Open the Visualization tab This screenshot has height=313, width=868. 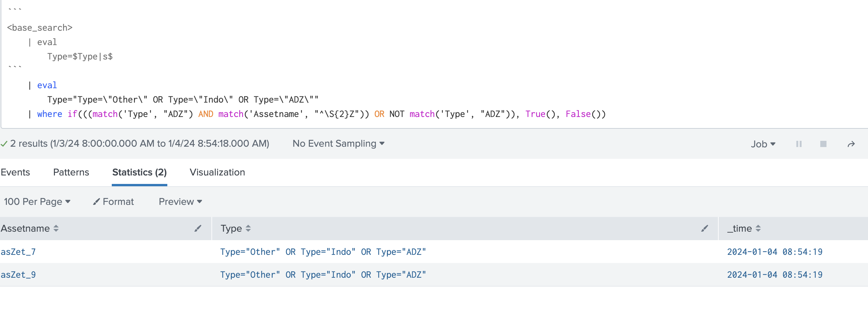(217, 172)
